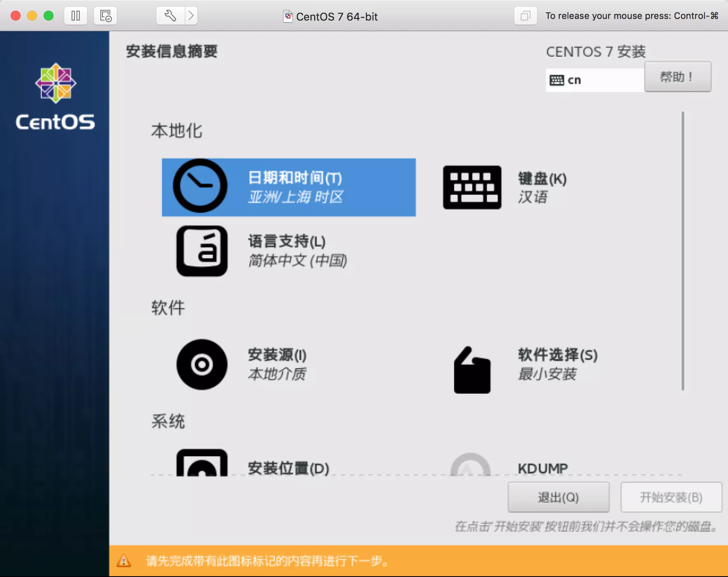Viewport: 728px width, 577px height.
Task: Select 亚洲/上海 时区 timezone status text
Action: (295, 197)
